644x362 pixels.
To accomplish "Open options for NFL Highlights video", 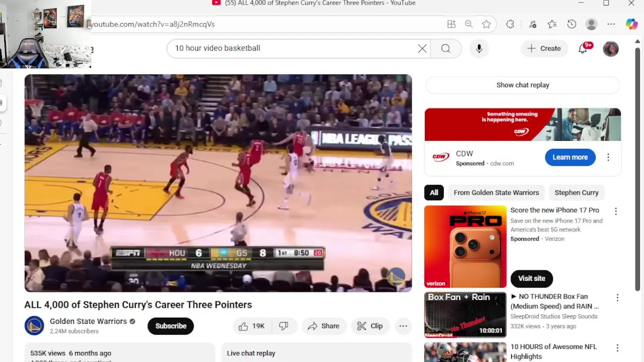I will 617,348.
